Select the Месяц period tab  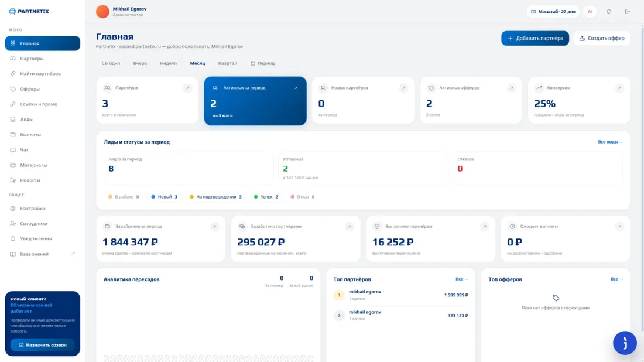click(x=197, y=63)
